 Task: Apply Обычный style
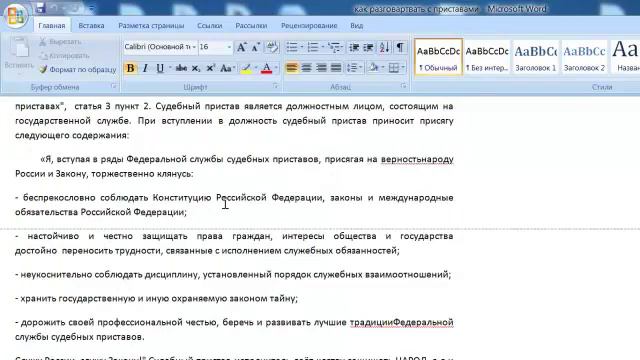(438, 57)
